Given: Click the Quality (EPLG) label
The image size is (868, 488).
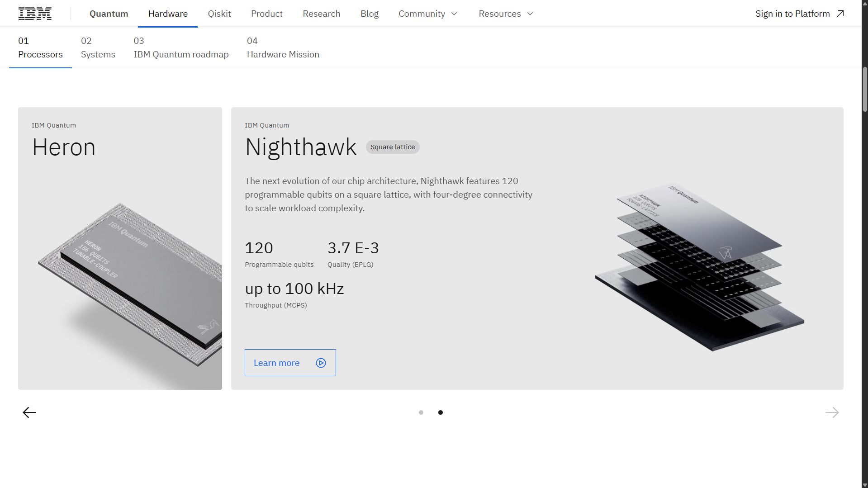Looking at the screenshot, I should (351, 265).
